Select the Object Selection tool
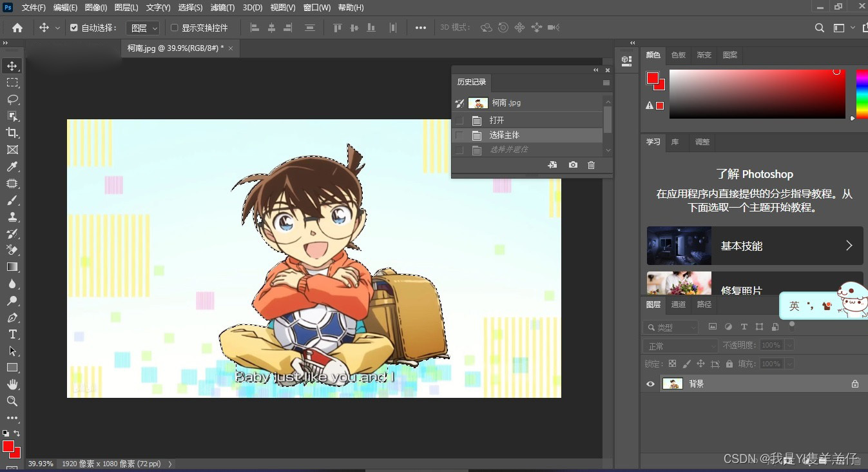The image size is (868, 472). tap(12, 116)
